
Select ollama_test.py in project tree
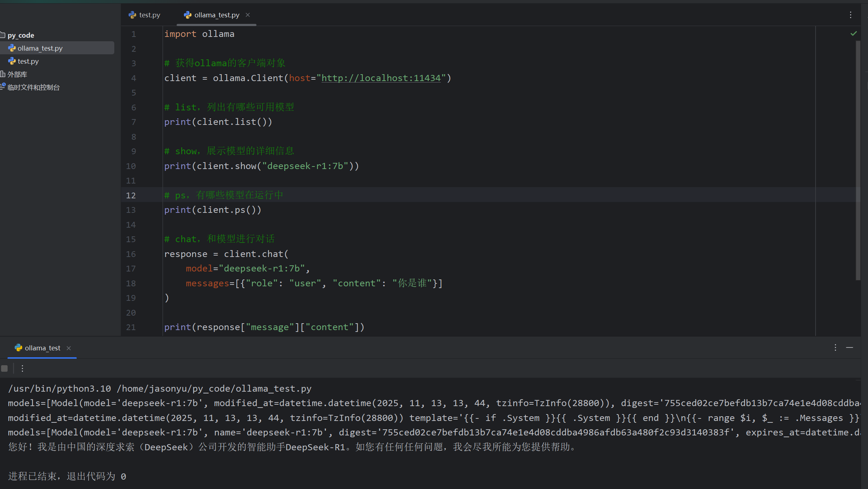coord(40,48)
